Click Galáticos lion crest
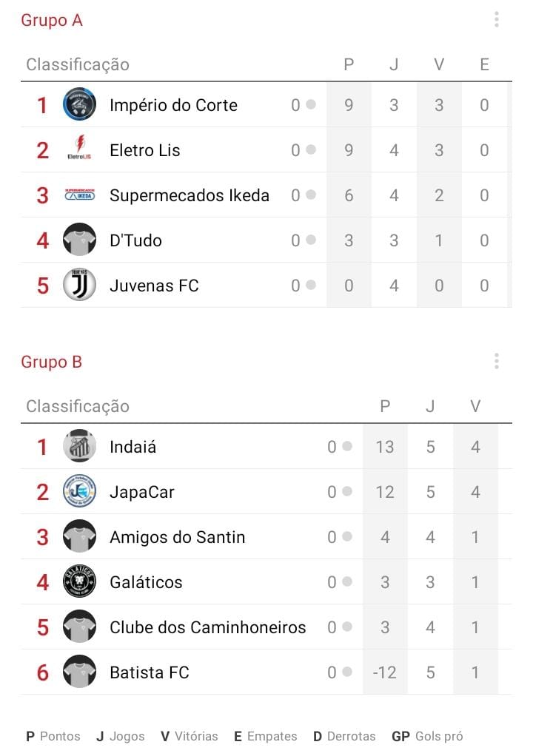This screenshot has height=756, width=533. (80, 581)
